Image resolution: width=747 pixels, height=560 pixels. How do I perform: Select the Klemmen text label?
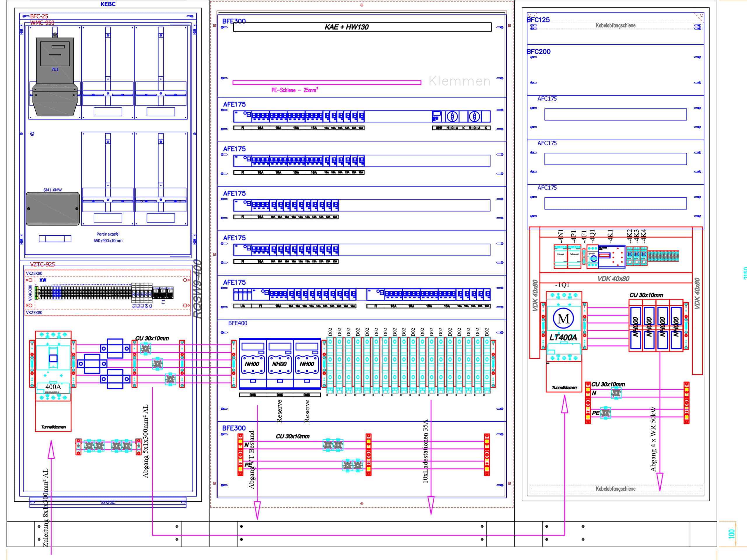click(459, 81)
